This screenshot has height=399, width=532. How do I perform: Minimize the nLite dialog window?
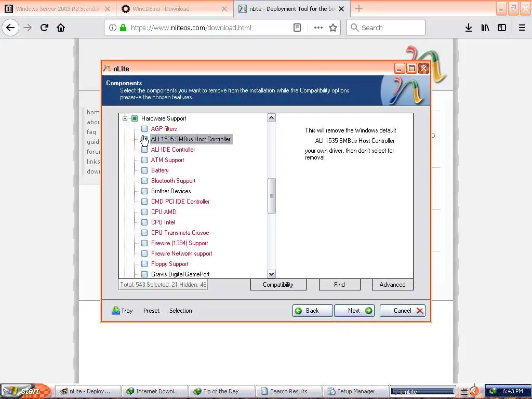coord(400,69)
